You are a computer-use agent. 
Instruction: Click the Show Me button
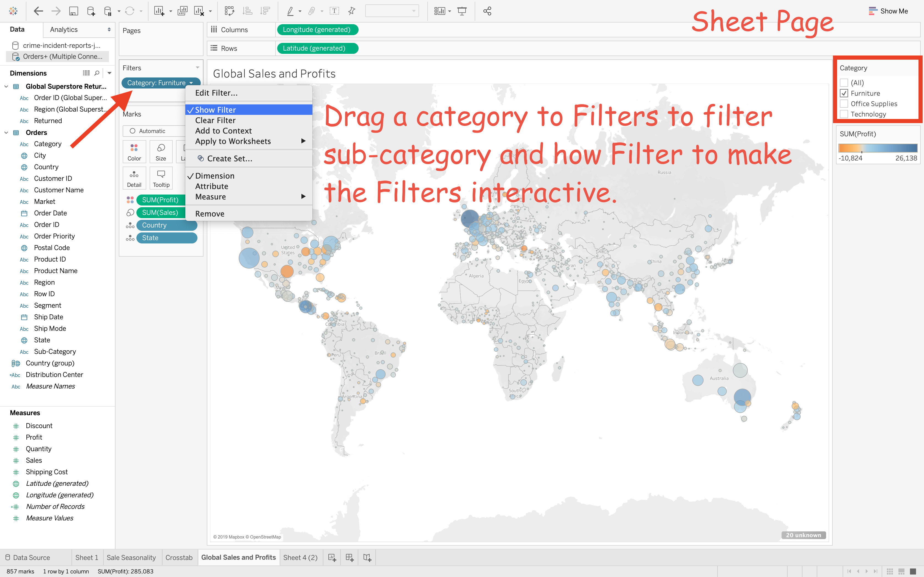pyautogui.click(x=889, y=11)
